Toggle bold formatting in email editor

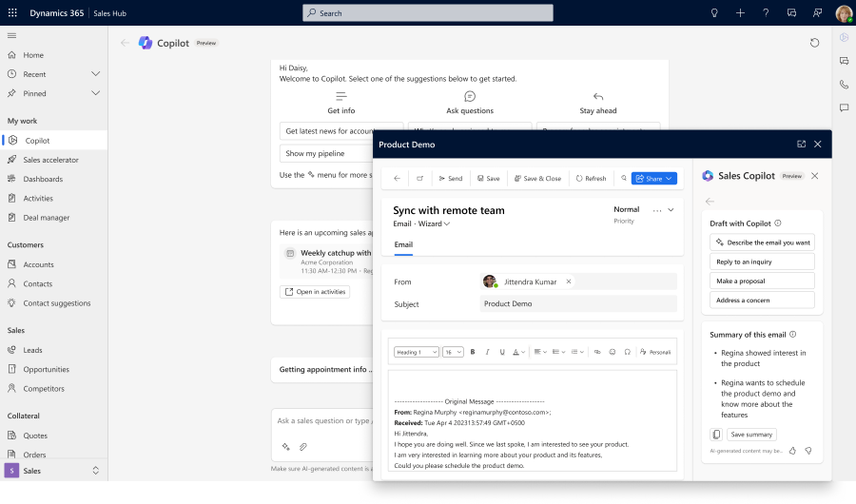click(x=473, y=352)
